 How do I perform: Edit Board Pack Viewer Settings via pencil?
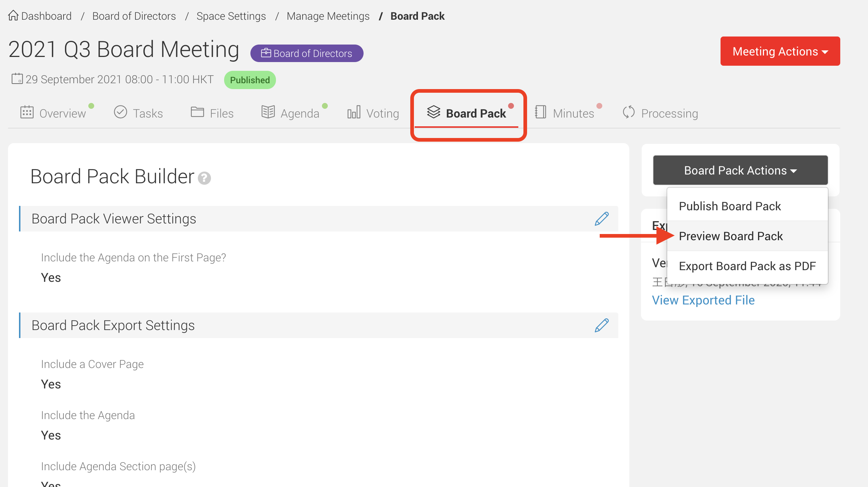(x=602, y=219)
